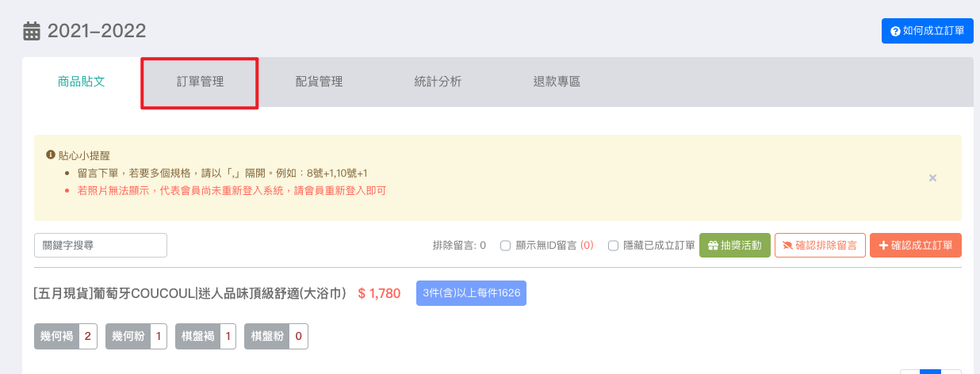Click the 3件(含)以上每件1626 discount badge
The image size is (980, 374).
pyautogui.click(x=471, y=293)
